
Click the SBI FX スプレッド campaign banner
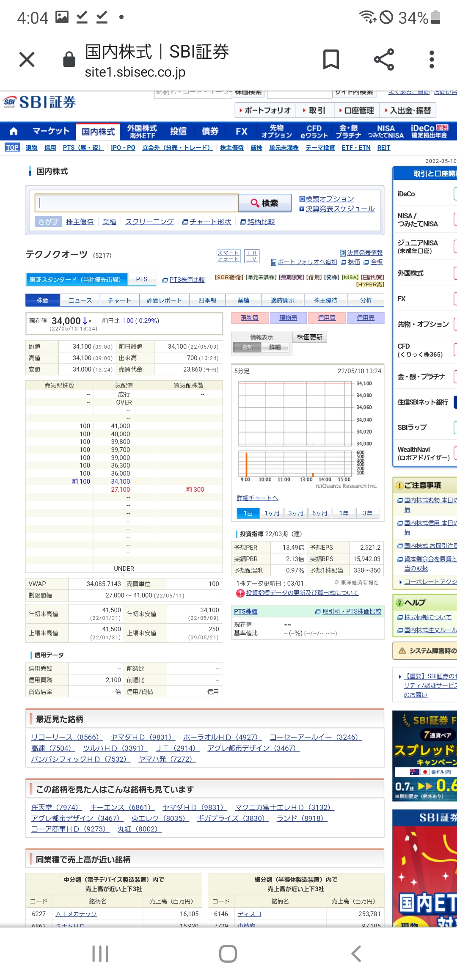coord(425,756)
